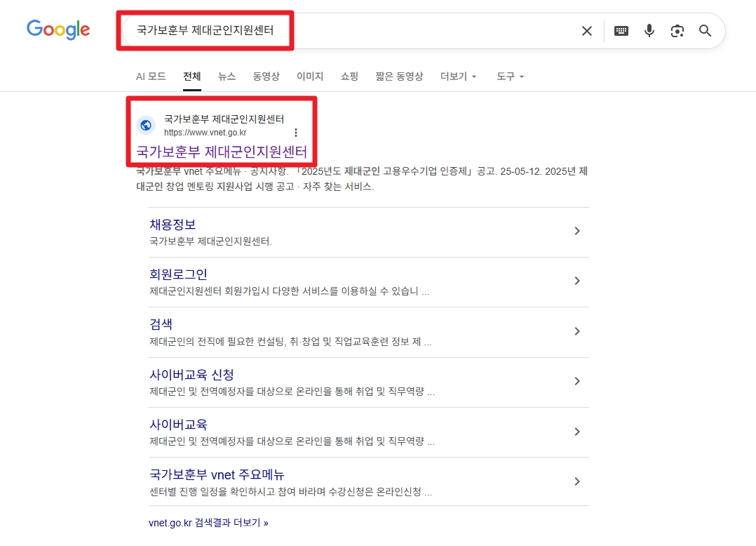The width and height of the screenshot is (756, 546).
Task: Open the 도구 search tools dropdown
Action: [x=509, y=76]
